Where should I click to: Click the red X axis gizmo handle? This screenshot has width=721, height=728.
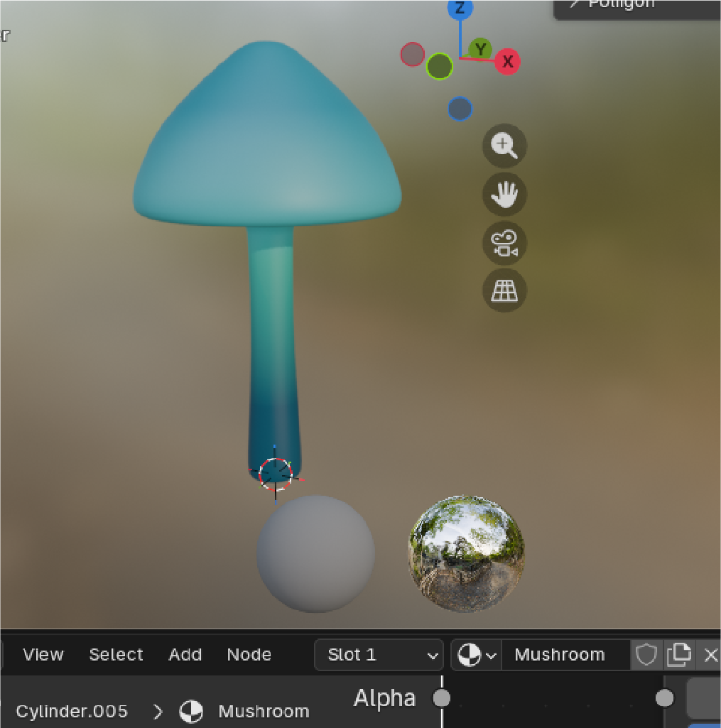pyautogui.click(x=507, y=62)
